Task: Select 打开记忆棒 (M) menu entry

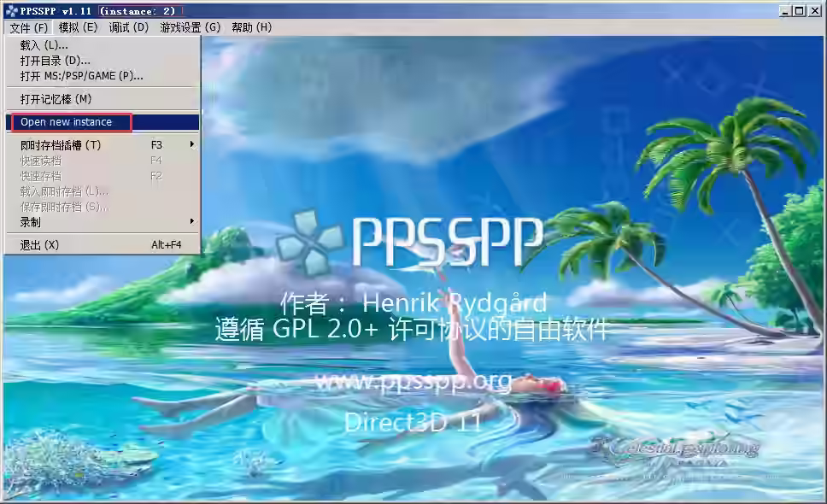Action: (x=103, y=99)
